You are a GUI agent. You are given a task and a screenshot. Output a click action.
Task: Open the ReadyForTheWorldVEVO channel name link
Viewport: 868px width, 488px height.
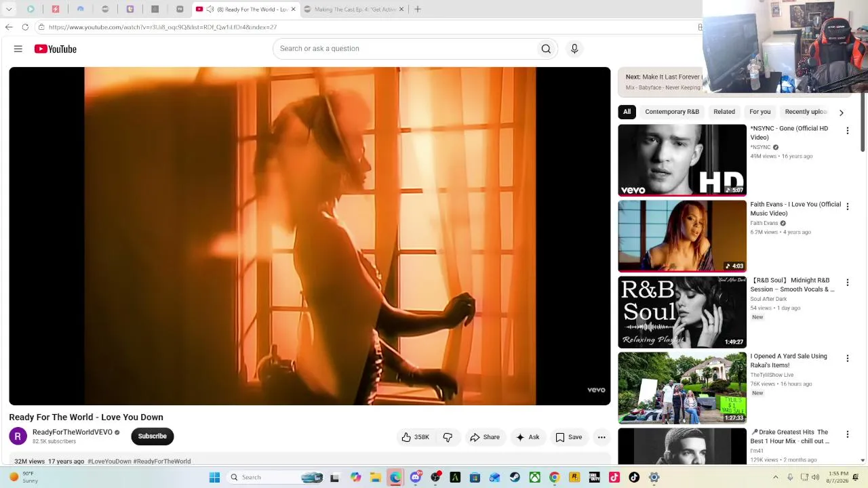pyautogui.click(x=73, y=432)
